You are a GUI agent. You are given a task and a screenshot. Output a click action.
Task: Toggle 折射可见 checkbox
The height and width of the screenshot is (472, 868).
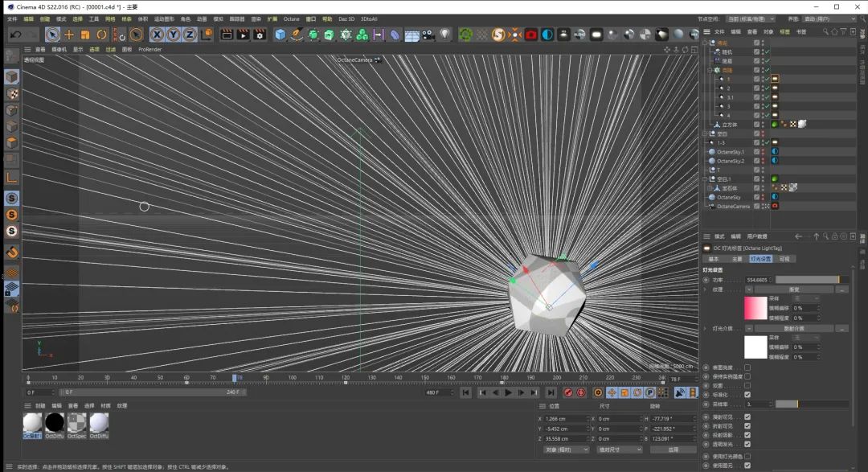(x=747, y=426)
